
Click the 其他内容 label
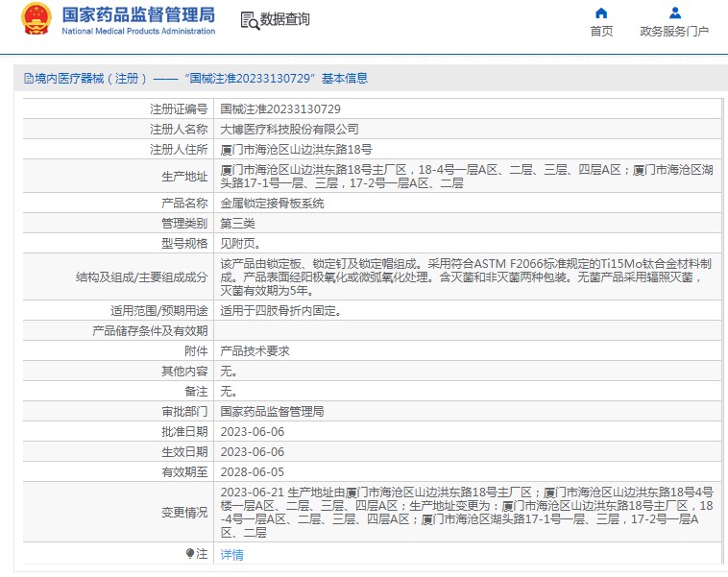[184, 371]
